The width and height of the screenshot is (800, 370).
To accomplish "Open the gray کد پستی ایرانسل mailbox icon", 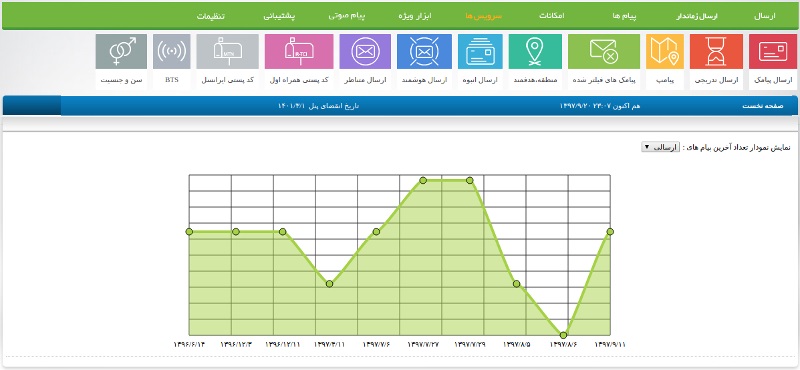I will [x=228, y=52].
